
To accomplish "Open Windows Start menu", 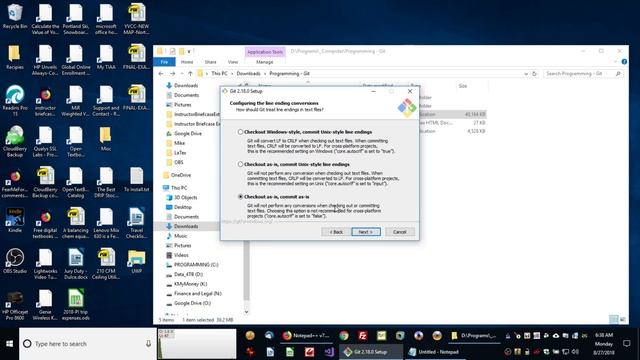I will coord(9,344).
